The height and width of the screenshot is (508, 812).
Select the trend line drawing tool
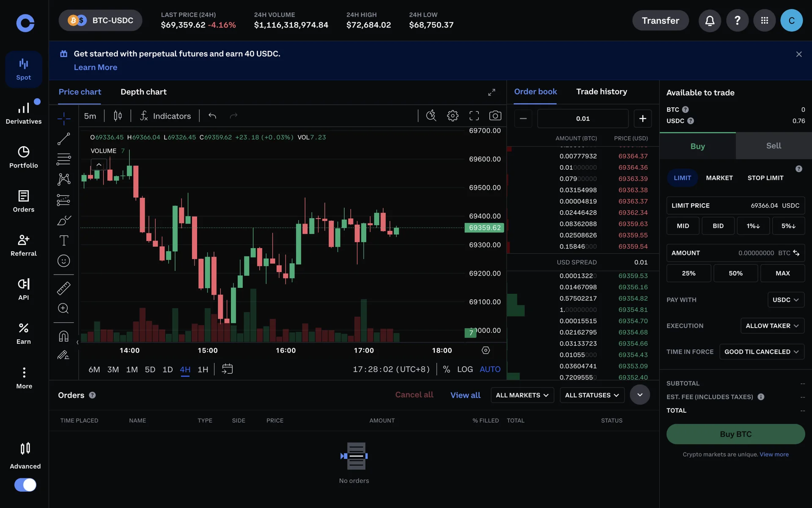click(63, 139)
